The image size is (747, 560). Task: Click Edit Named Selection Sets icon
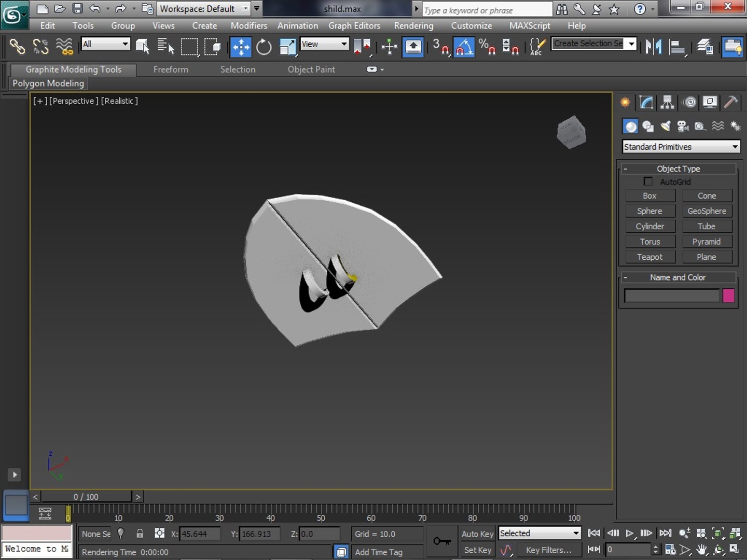click(x=536, y=47)
